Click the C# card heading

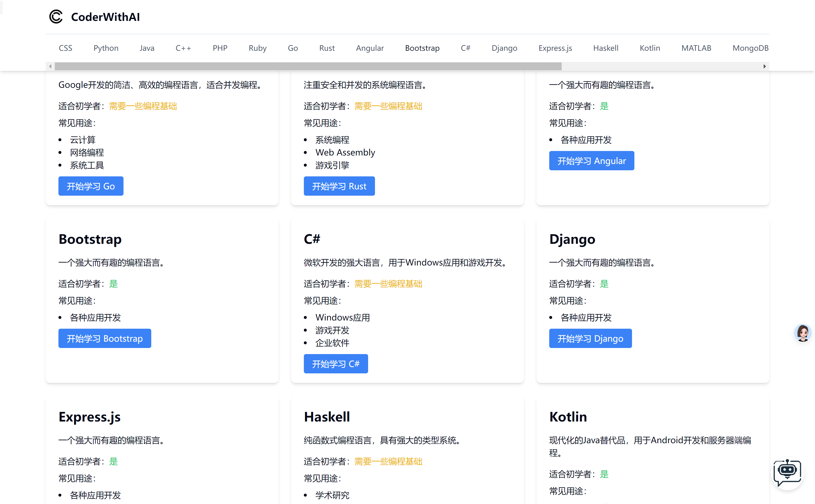(312, 239)
